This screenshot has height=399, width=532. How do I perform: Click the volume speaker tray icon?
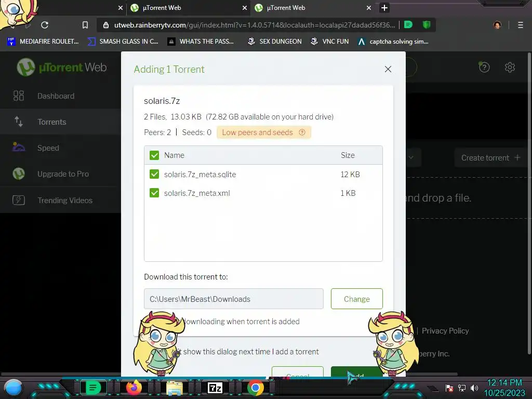pos(474,388)
